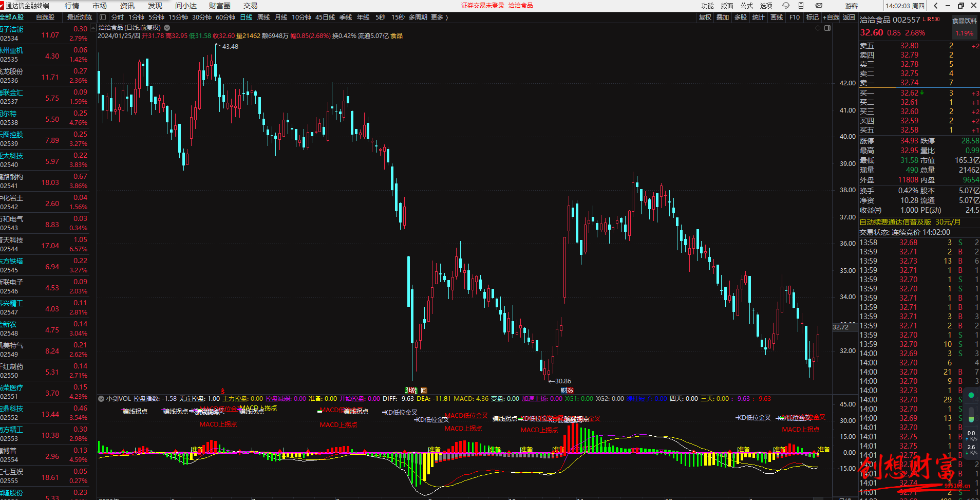Switch chart to 周线 weekly period
The image size is (980, 500).
pyautogui.click(x=263, y=17)
